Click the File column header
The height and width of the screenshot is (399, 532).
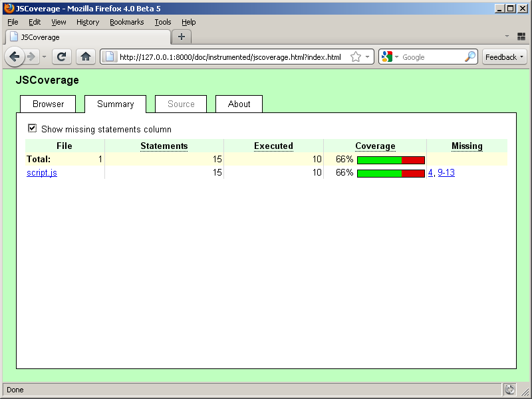pos(65,146)
